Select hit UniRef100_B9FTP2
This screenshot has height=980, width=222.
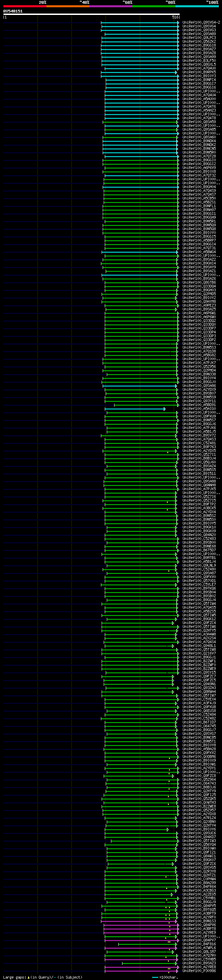pyautogui.click(x=199, y=504)
